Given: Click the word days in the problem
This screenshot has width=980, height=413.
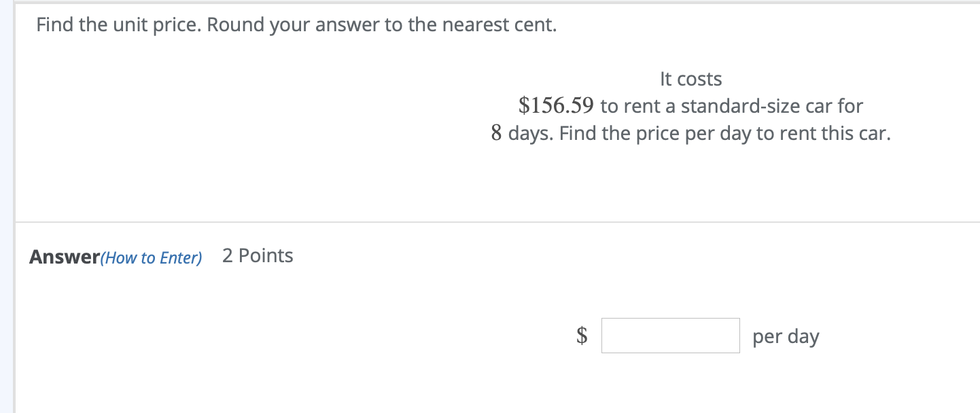Looking at the screenshot, I should (x=530, y=133).
